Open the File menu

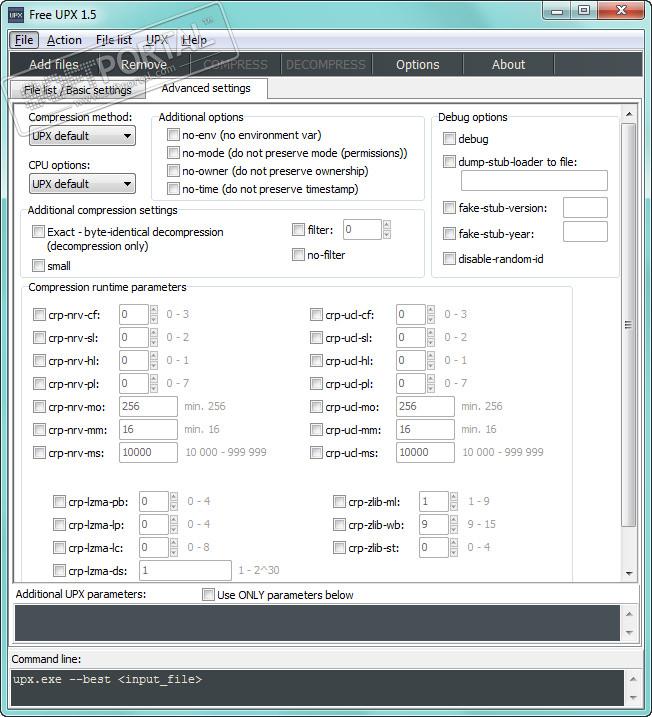tap(24, 40)
